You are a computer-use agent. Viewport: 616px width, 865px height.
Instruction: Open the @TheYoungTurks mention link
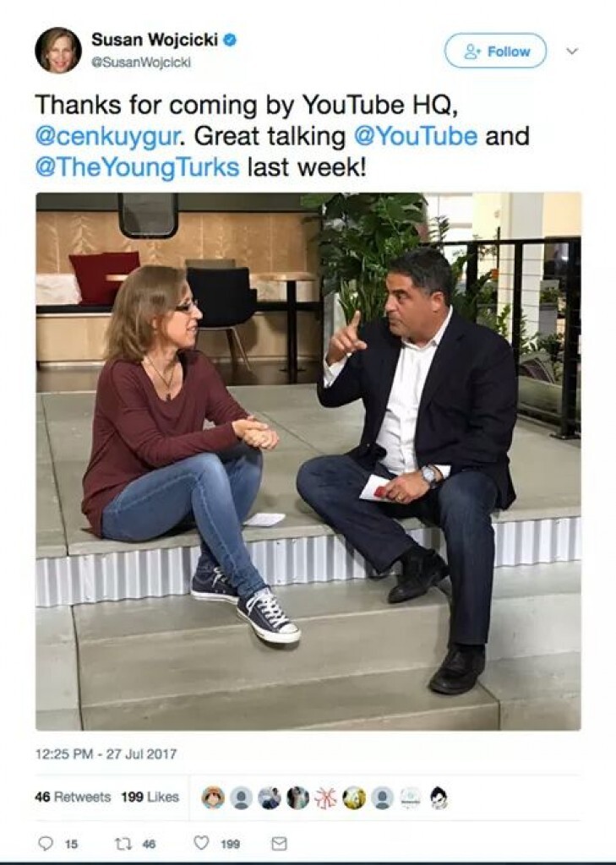(x=137, y=167)
